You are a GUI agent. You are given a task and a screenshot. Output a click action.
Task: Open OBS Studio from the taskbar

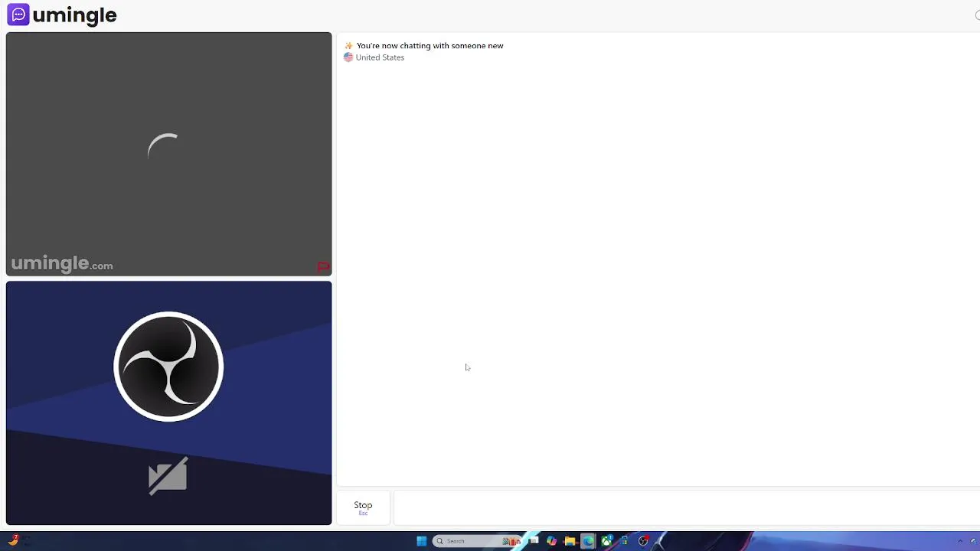coord(644,541)
